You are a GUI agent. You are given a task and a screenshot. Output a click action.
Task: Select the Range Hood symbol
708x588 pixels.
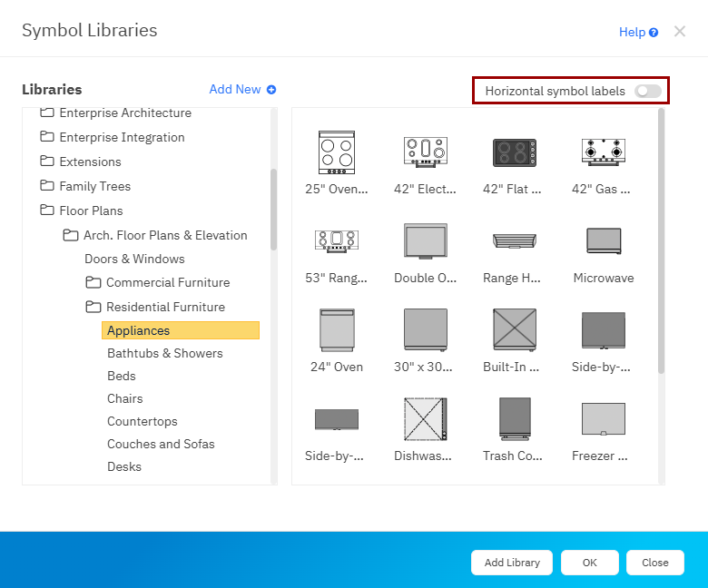coord(514,240)
